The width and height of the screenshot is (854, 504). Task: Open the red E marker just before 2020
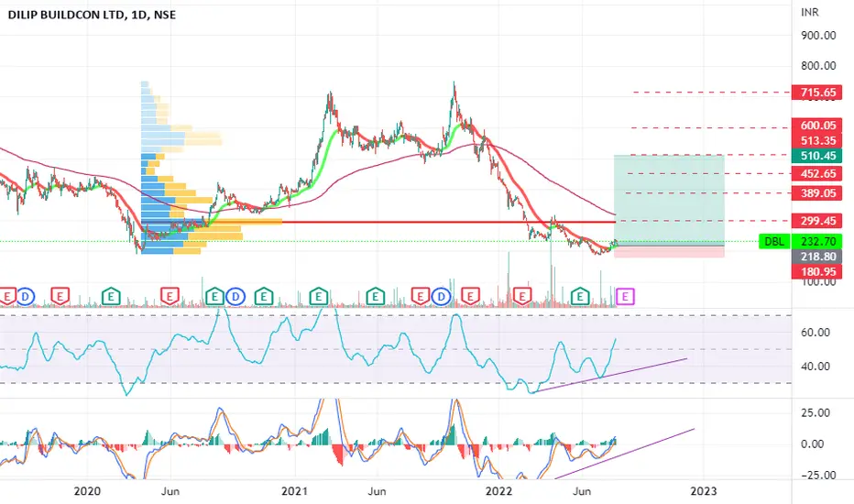60,297
